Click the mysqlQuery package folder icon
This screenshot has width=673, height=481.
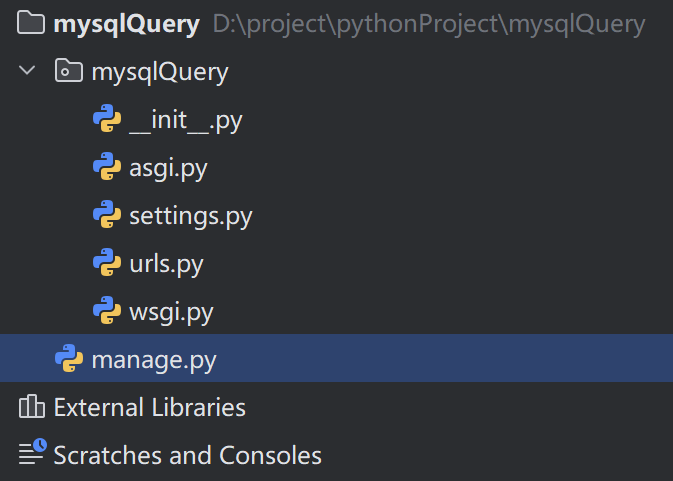[x=69, y=72]
